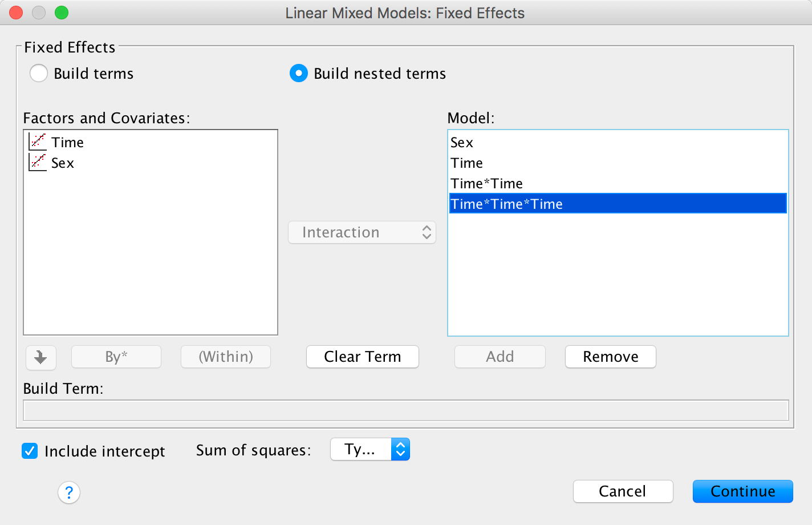Click the Build Term input field
The width and height of the screenshot is (812, 525).
405,410
